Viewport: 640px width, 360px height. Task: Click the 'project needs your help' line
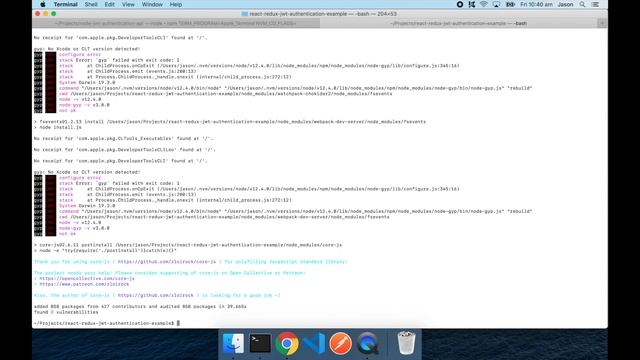tap(169, 273)
